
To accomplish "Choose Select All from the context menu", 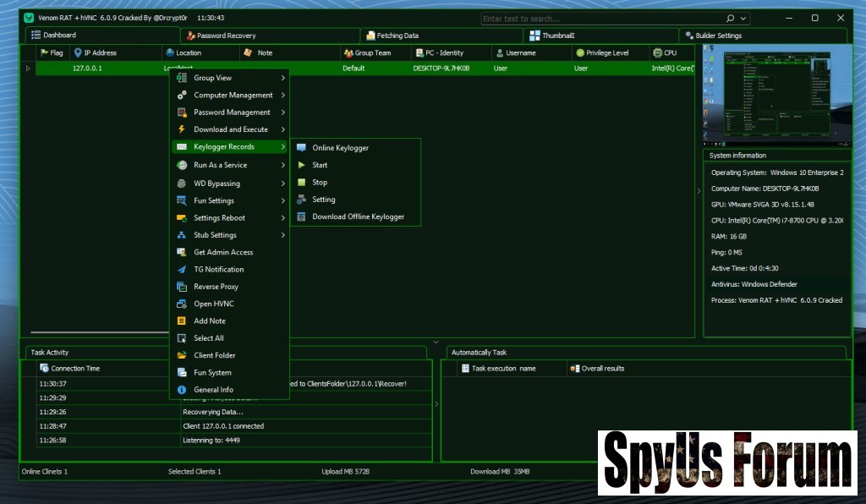I will 209,338.
